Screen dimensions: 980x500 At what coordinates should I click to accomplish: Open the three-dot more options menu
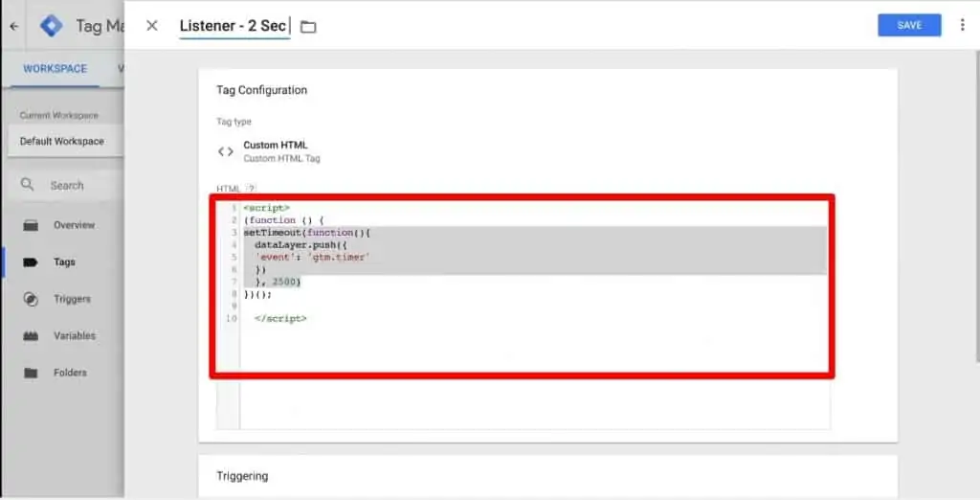click(963, 25)
